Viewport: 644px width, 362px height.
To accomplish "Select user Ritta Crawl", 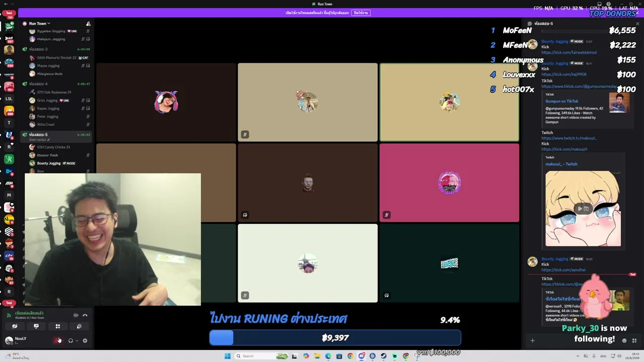I will point(59,125).
